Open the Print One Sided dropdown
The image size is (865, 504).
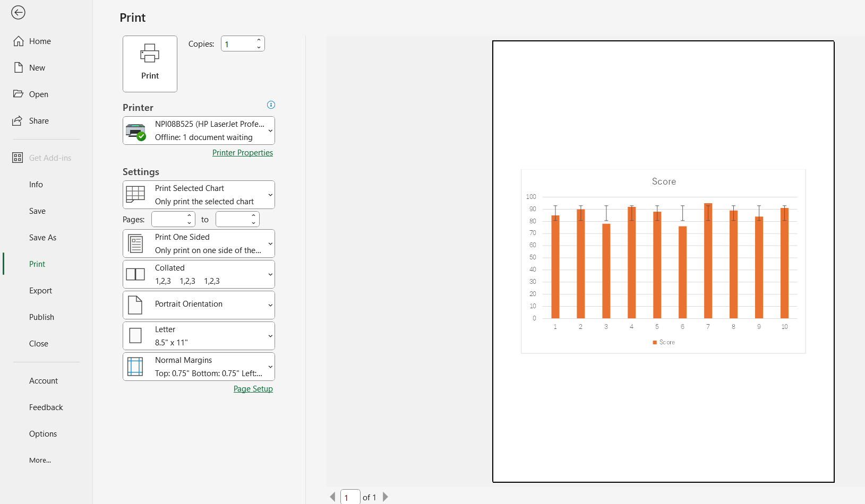pos(199,244)
